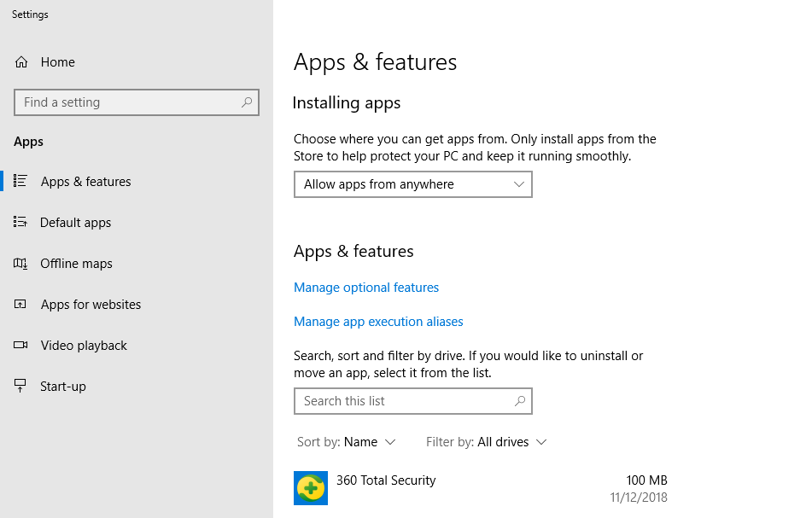Click the Home house icon
The height and width of the screenshot is (518, 812).
[x=21, y=62]
